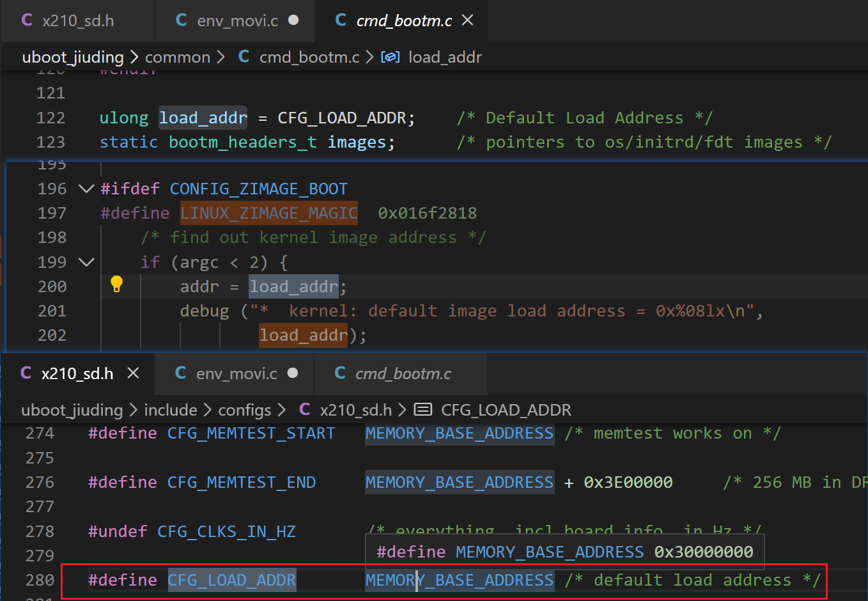Click C file icon on bottom x210_sd.h tab
This screenshot has height=601, width=868.
[26, 373]
